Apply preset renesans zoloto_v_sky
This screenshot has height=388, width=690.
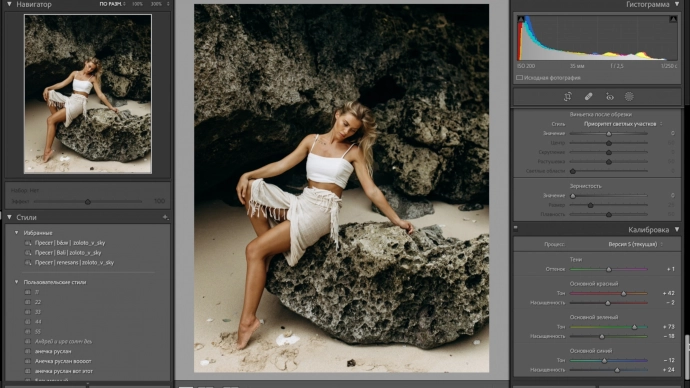74,263
